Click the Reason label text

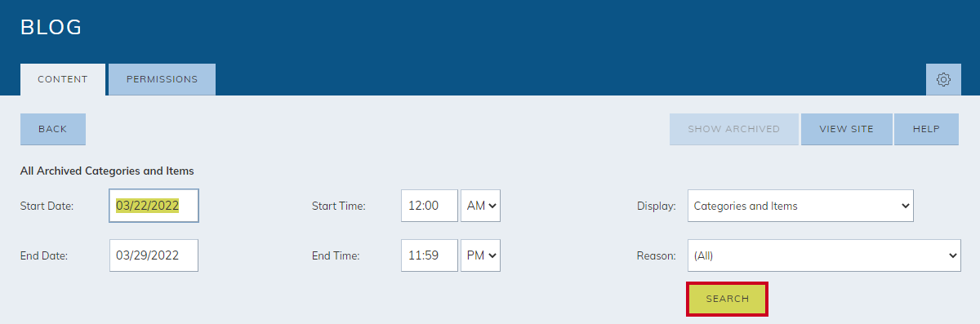[656, 256]
